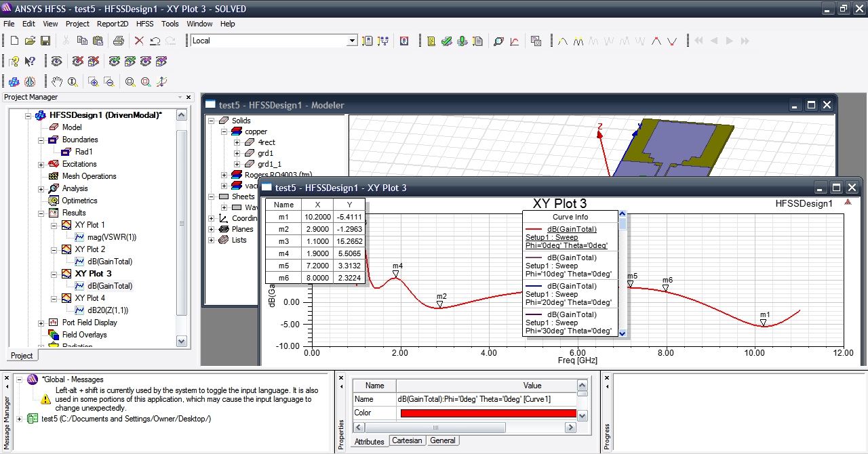
Task: Collapse the Results node
Action: click(x=41, y=213)
